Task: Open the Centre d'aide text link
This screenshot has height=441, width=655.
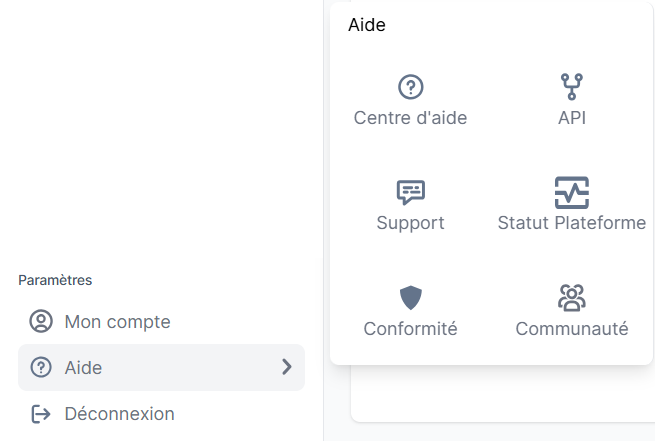Action: pyautogui.click(x=410, y=118)
